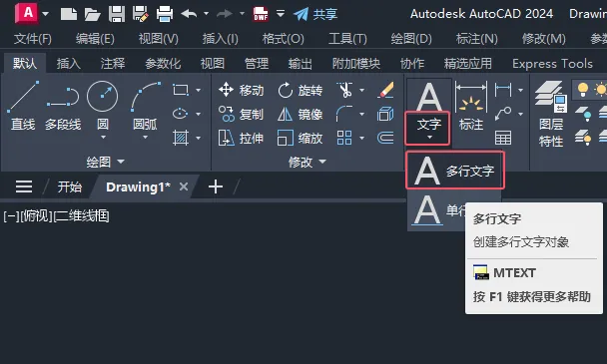Add a new drawing tab with plus
The image size is (607, 364).
click(x=216, y=186)
